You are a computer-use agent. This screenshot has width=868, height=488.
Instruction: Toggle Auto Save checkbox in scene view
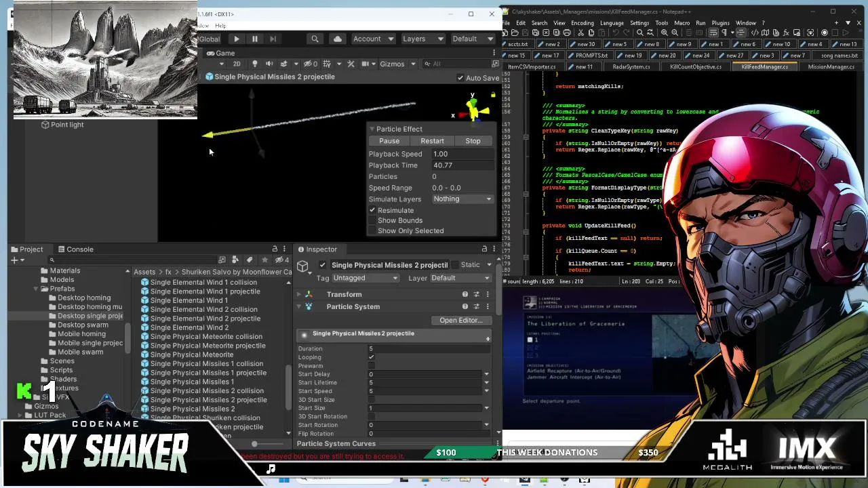pyautogui.click(x=460, y=78)
